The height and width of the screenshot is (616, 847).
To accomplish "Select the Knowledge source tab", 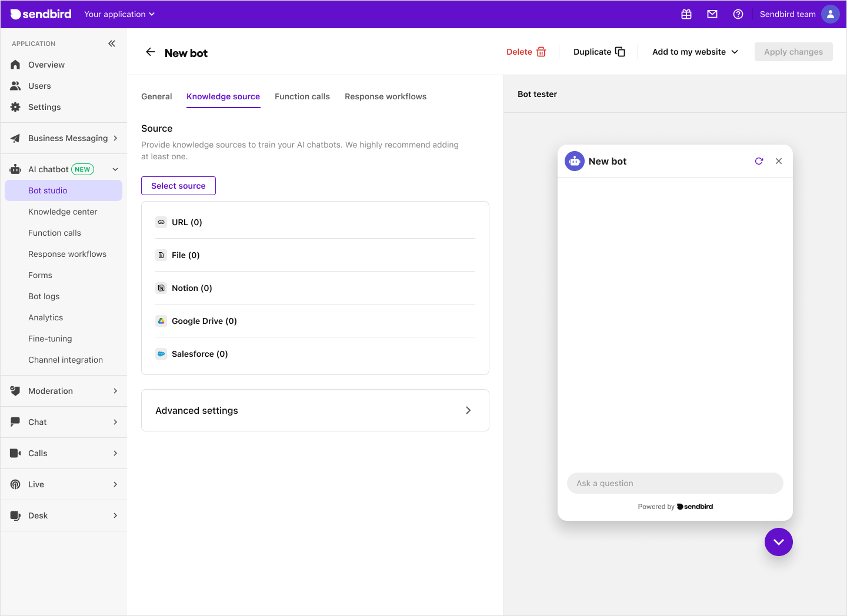I will pos(223,96).
